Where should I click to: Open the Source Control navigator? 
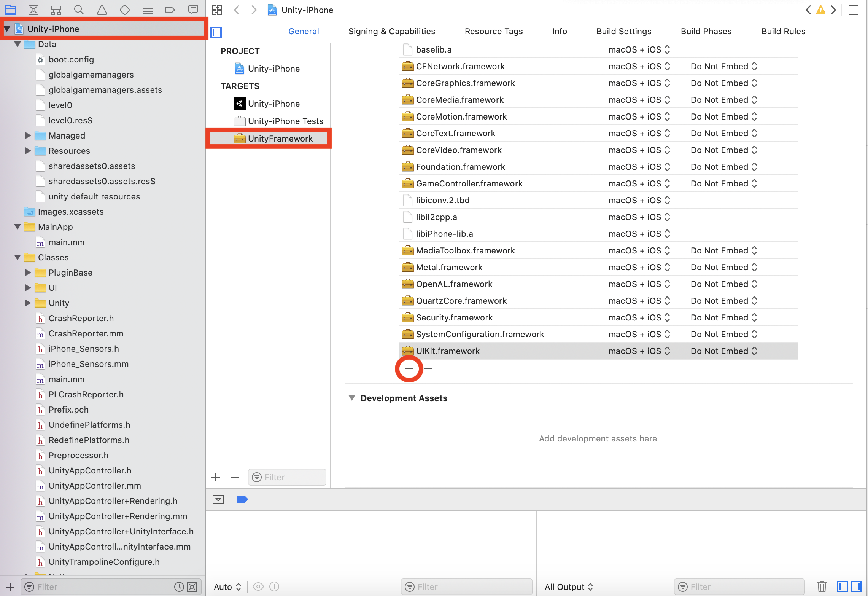click(33, 10)
